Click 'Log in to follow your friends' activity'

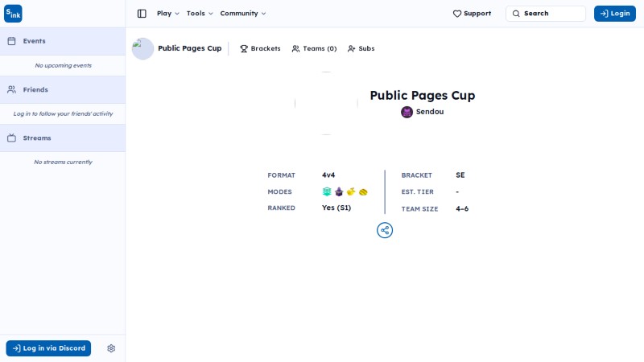64,113
